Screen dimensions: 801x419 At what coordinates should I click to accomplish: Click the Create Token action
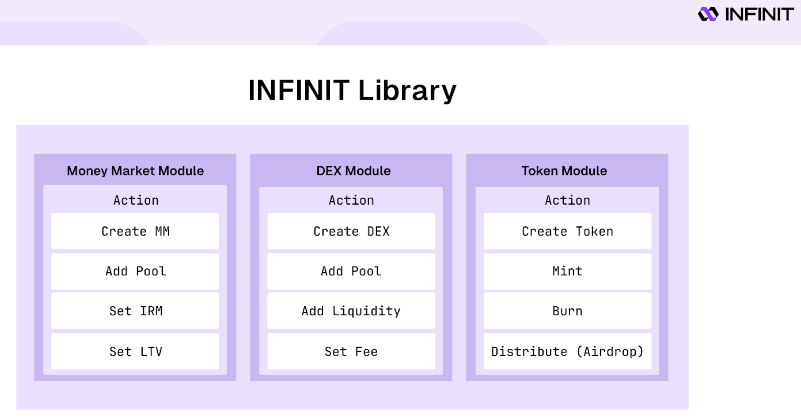pos(568,231)
